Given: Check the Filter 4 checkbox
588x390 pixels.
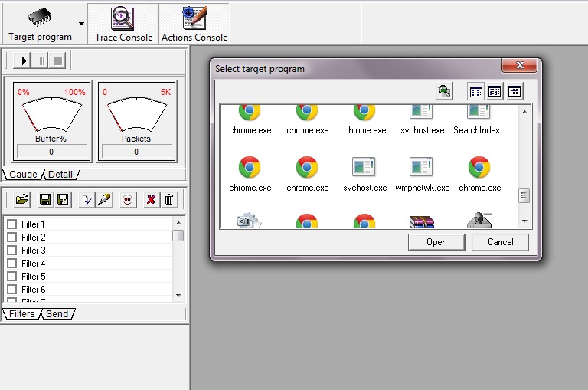Looking at the screenshot, I should [x=12, y=263].
